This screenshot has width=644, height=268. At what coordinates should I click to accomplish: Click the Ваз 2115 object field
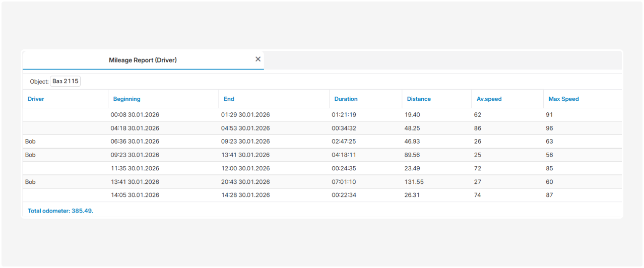pos(66,81)
